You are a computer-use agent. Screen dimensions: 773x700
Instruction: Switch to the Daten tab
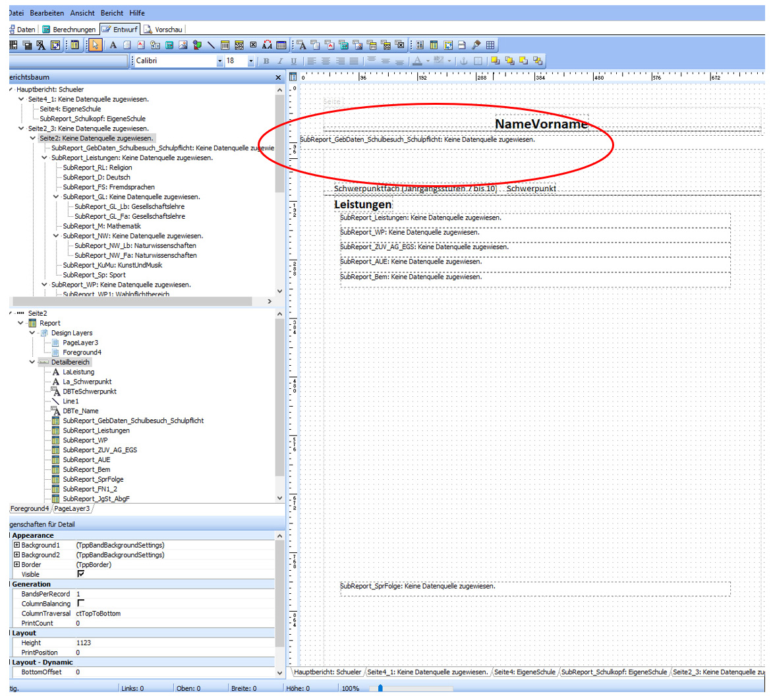point(22,30)
